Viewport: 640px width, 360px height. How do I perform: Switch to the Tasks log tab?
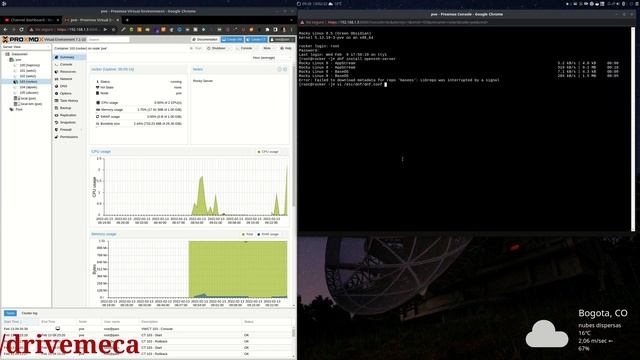pyautogui.click(x=10, y=313)
